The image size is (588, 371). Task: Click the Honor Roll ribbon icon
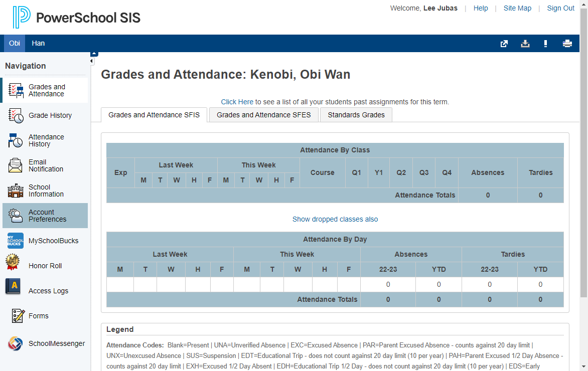point(13,262)
